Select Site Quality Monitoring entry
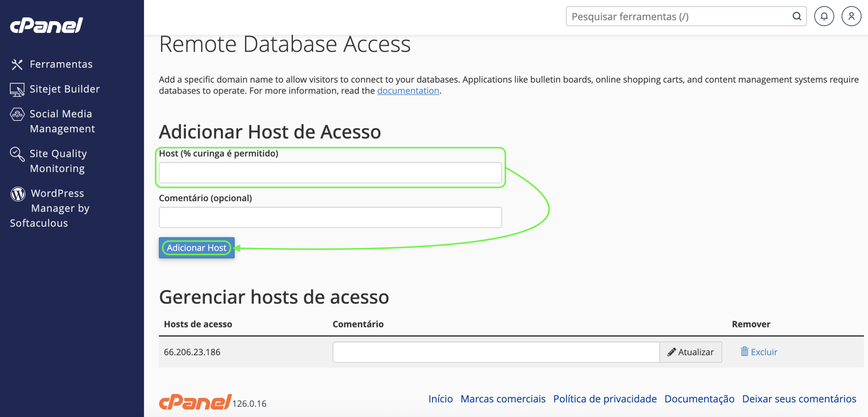Viewport: 868px width, 417px height. click(x=58, y=161)
